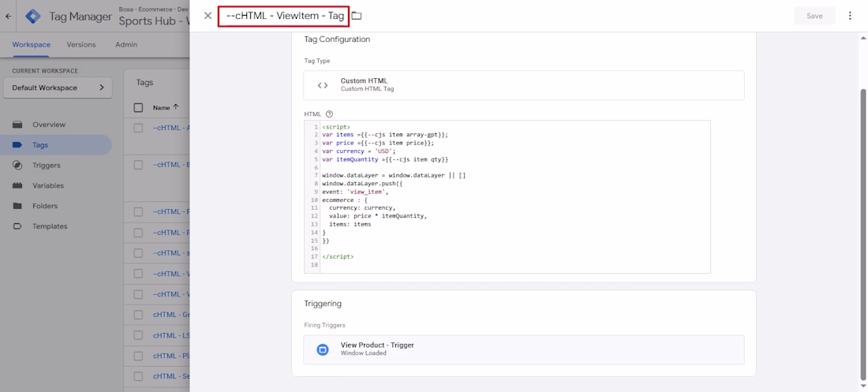Open Triggers in the sidebar
The image size is (868, 392).
[47, 165]
